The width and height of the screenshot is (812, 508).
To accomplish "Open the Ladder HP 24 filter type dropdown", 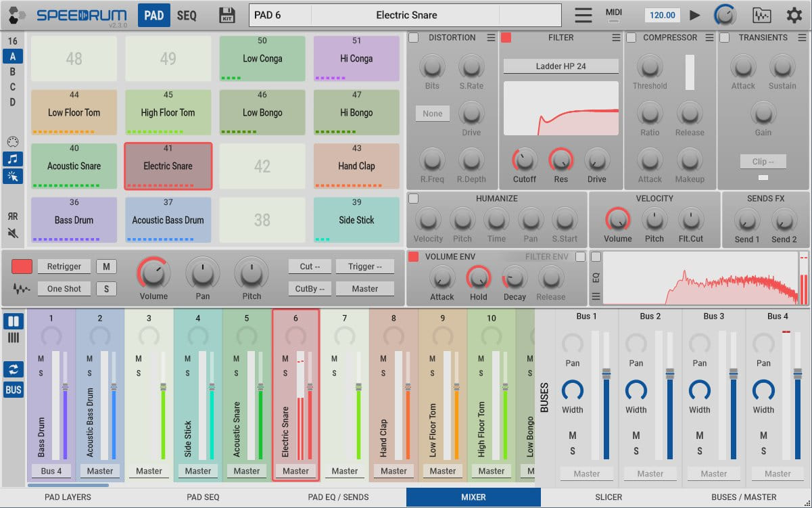I will (x=560, y=66).
